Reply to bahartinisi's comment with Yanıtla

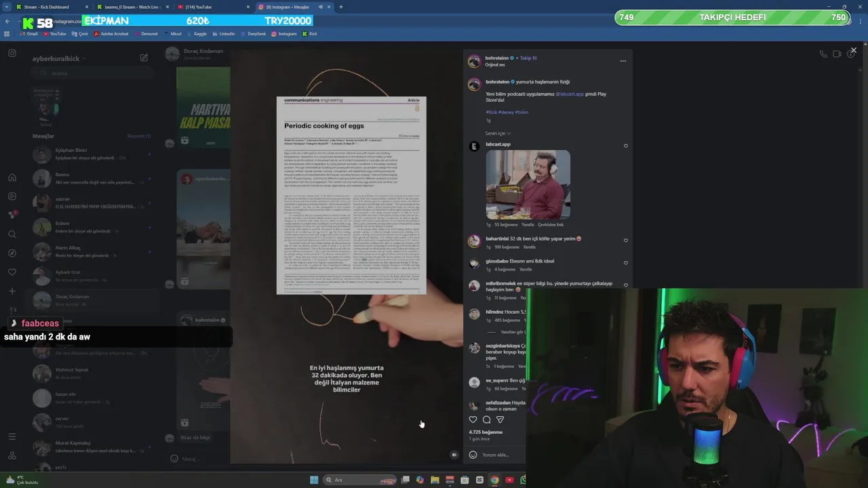[529, 247]
